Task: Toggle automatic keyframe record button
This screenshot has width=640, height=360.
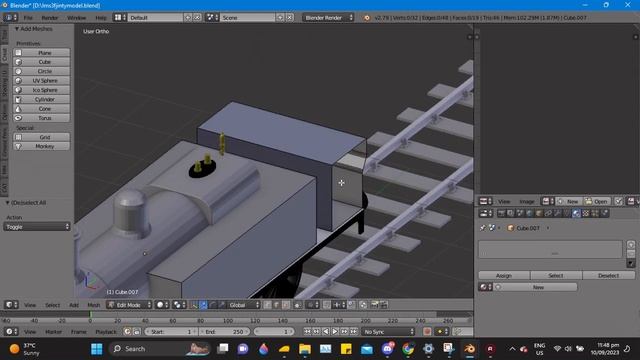Action: pos(427,332)
